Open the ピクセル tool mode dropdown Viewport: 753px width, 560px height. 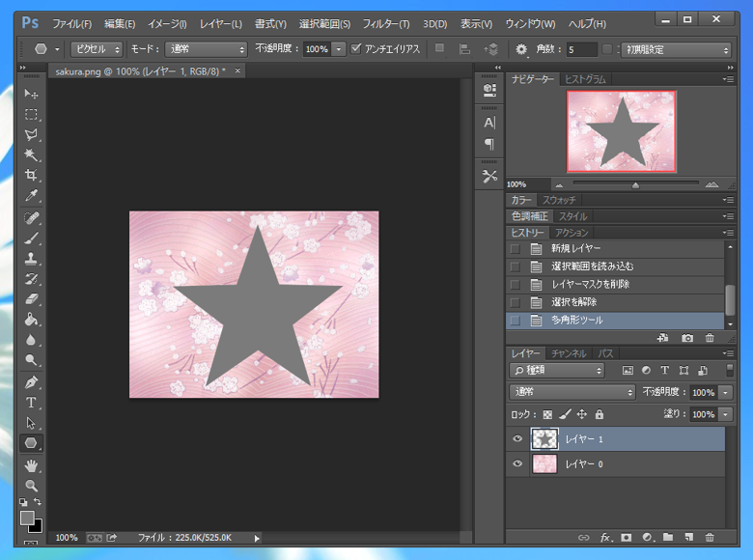pyautogui.click(x=98, y=49)
